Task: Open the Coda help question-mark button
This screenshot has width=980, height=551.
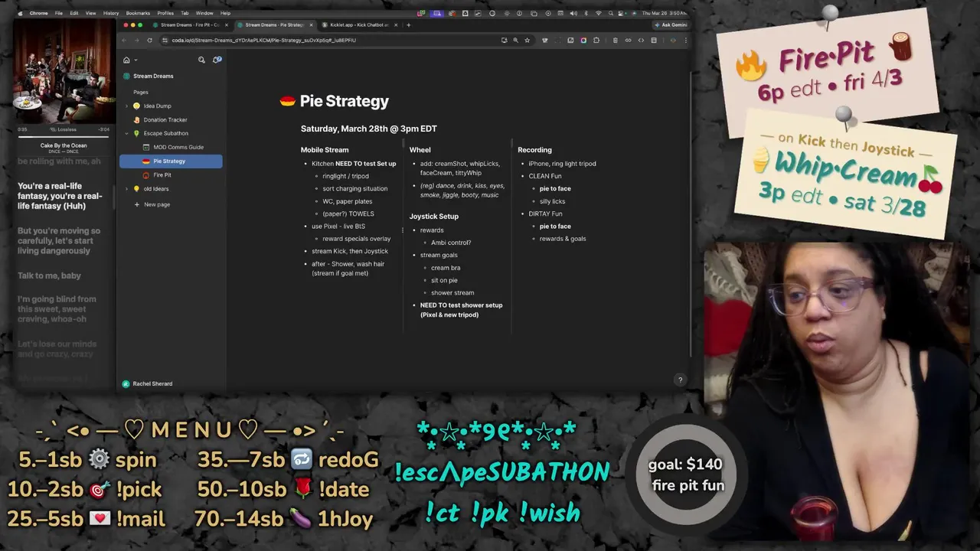Action: (680, 380)
